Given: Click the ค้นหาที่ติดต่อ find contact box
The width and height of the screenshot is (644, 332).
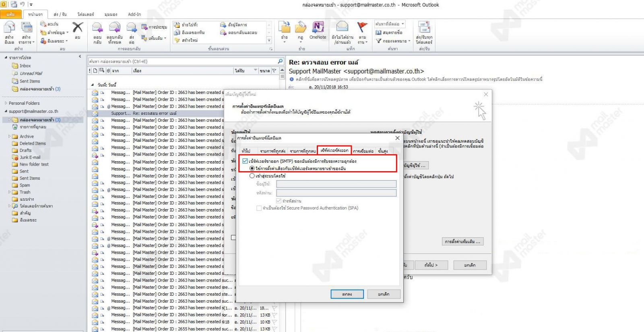Looking at the screenshot, I should coord(390,24).
